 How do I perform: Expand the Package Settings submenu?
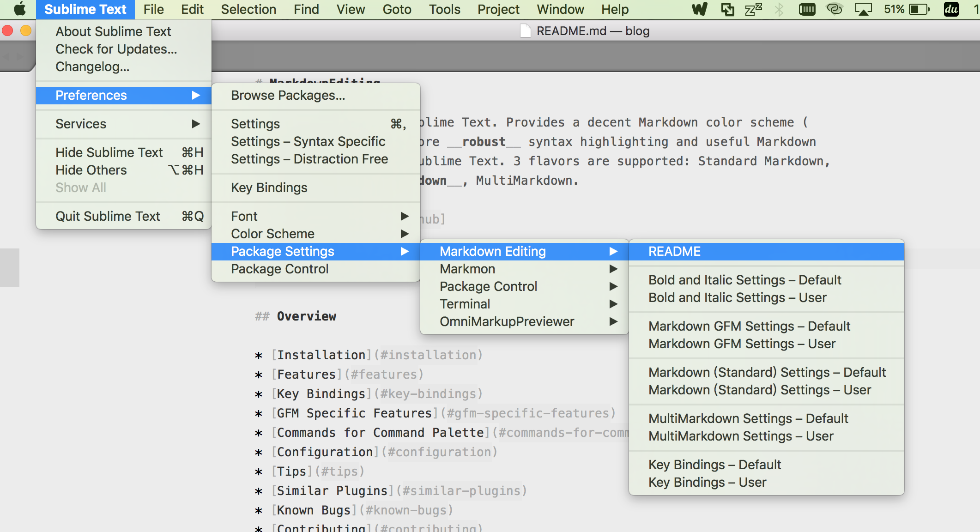316,251
